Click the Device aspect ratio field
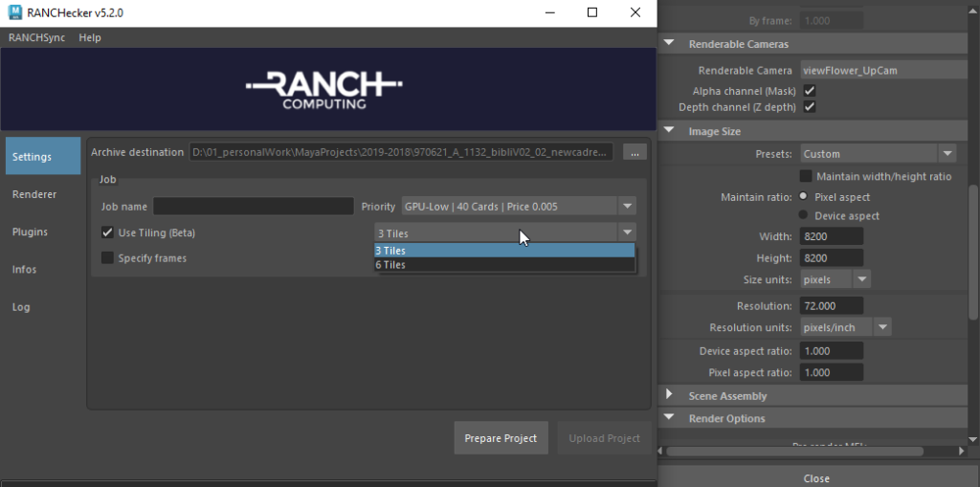This screenshot has height=487, width=980. pos(832,351)
